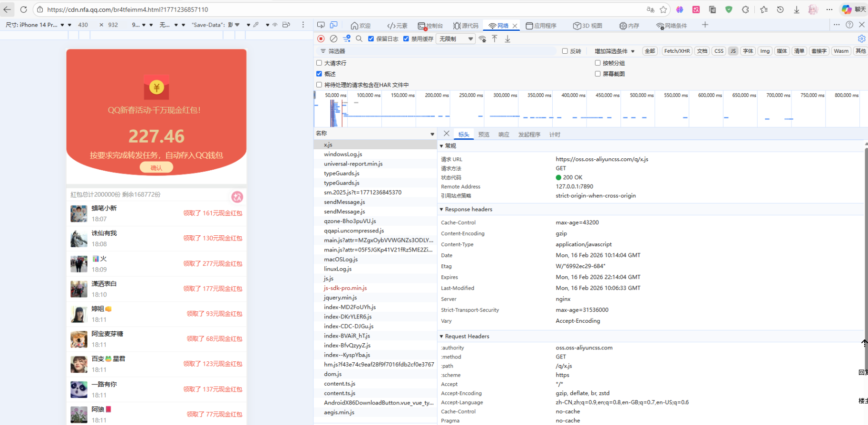Filter requests by Img type
Screen dimensions: 868x425
click(x=765, y=51)
